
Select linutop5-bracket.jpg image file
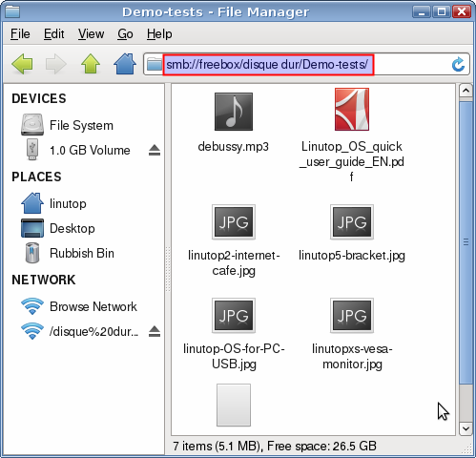click(x=352, y=233)
